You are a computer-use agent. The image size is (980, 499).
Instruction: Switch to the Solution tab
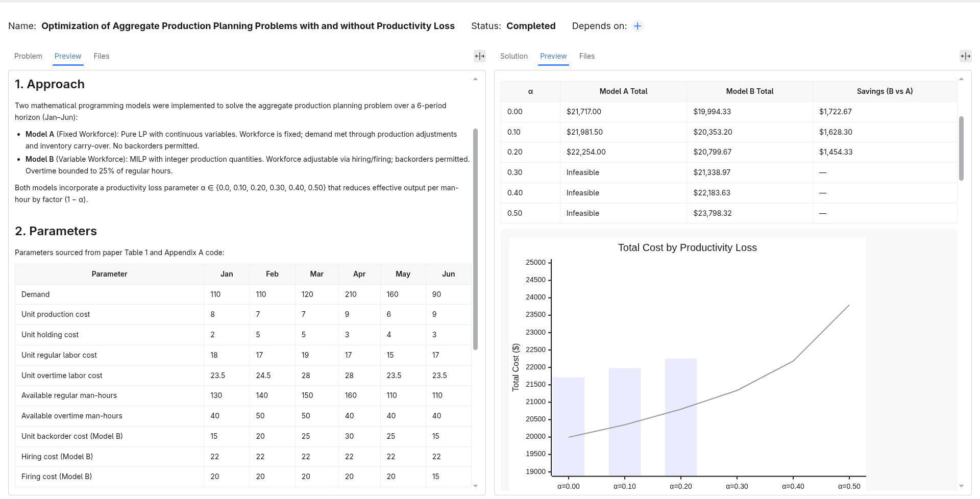514,56
